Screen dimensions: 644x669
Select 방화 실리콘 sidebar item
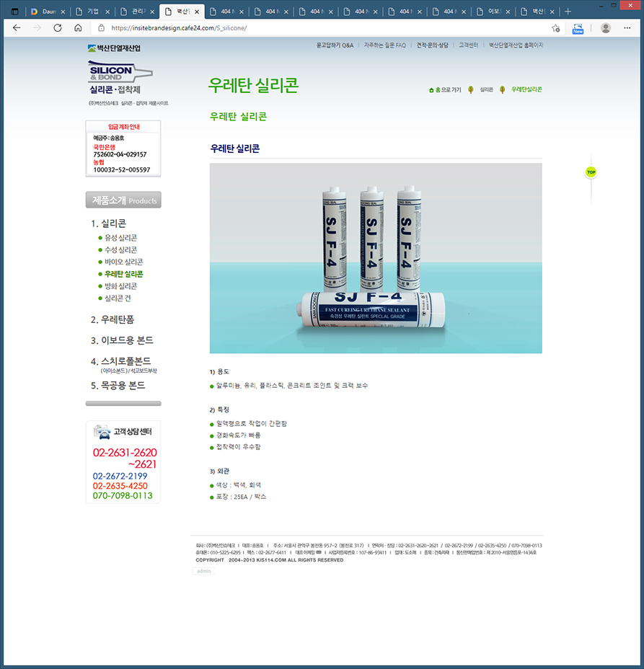[120, 286]
